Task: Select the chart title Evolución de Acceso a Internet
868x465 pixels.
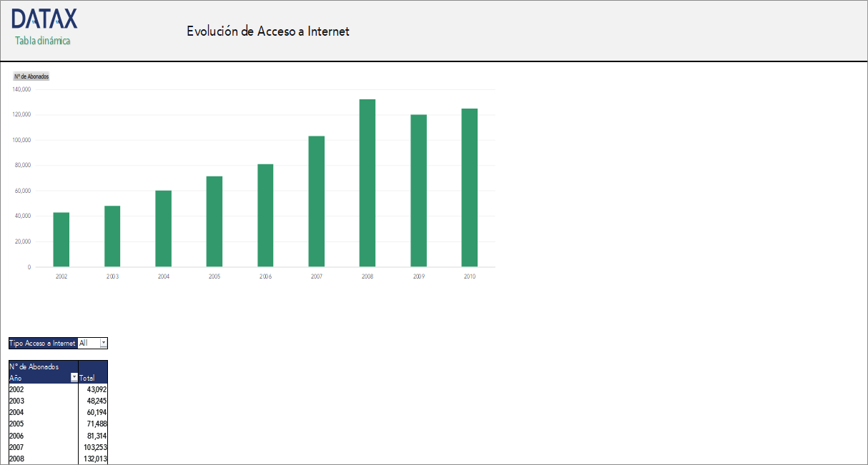Action: coord(267,31)
